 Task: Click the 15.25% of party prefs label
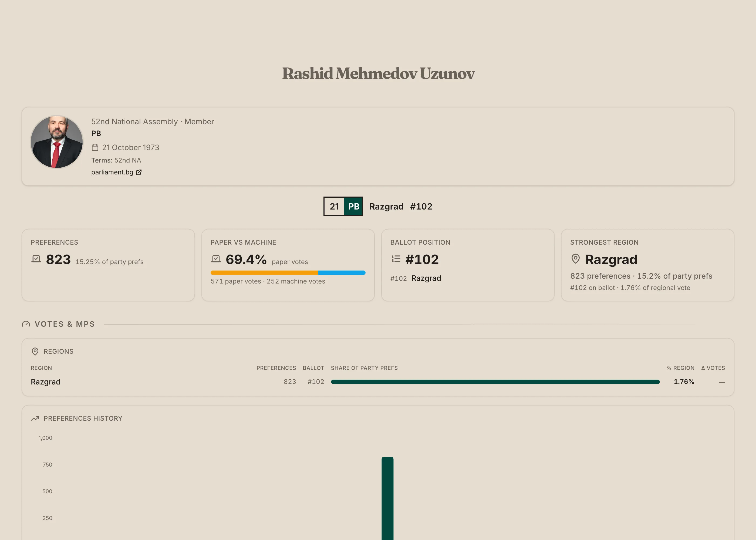tap(109, 262)
